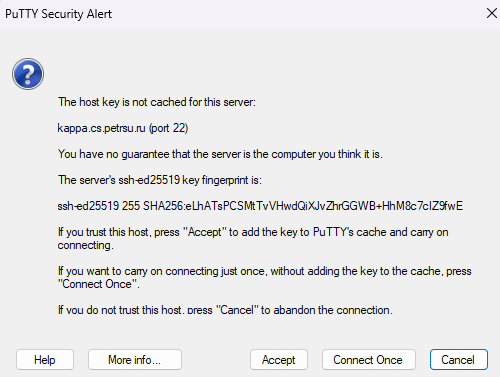Close the PuTTY Security Alert dialog
500x377 pixels.
[x=492, y=14]
